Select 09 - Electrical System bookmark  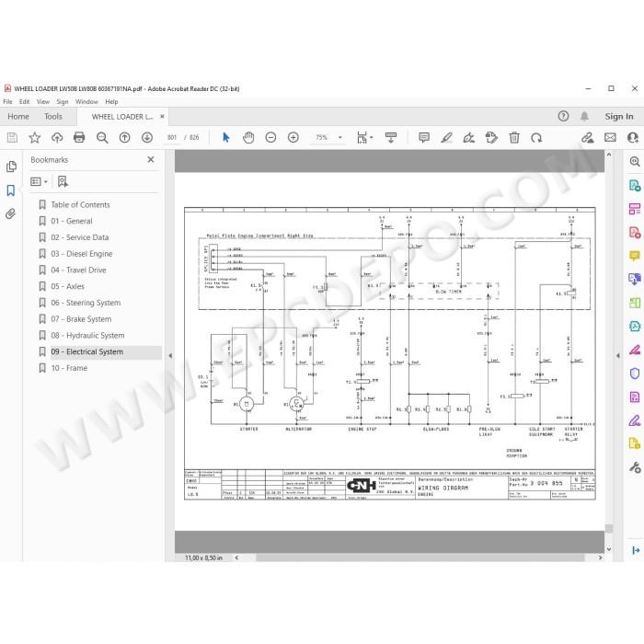(86, 352)
